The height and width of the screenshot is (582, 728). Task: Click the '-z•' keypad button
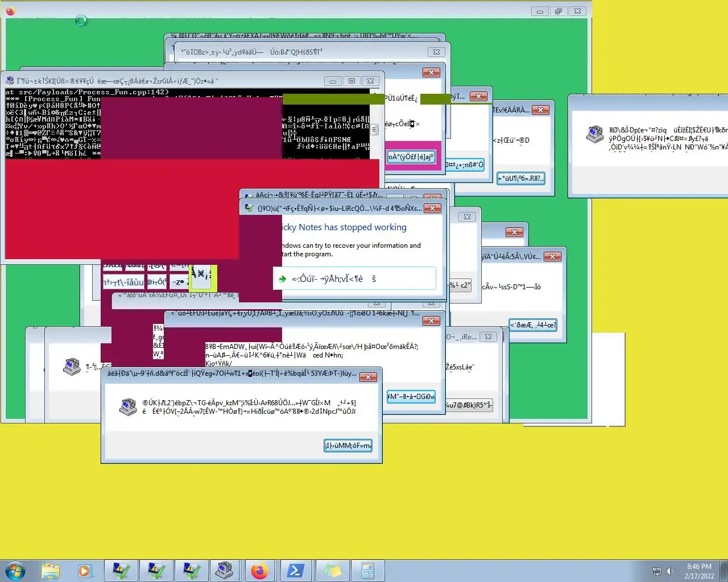click(x=179, y=282)
